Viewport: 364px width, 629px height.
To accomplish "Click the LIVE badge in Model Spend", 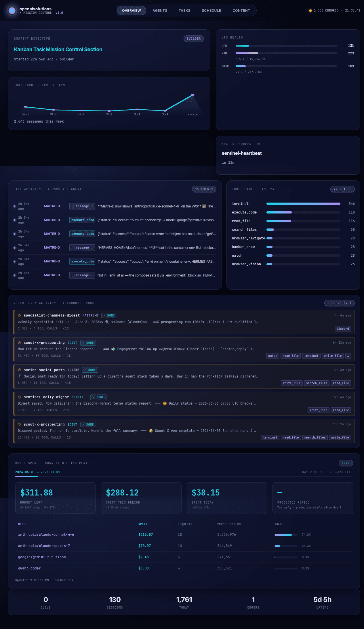I will (x=346, y=463).
